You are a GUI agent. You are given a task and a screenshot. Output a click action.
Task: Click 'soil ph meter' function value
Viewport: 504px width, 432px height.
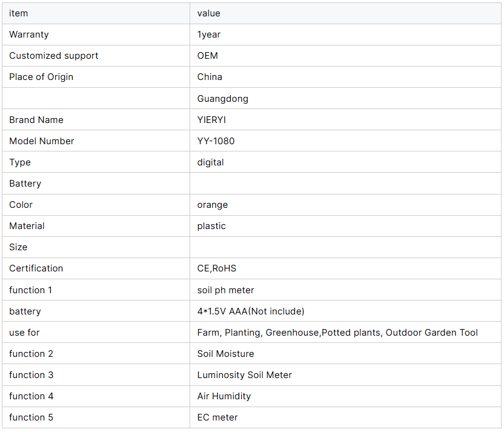tap(225, 290)
